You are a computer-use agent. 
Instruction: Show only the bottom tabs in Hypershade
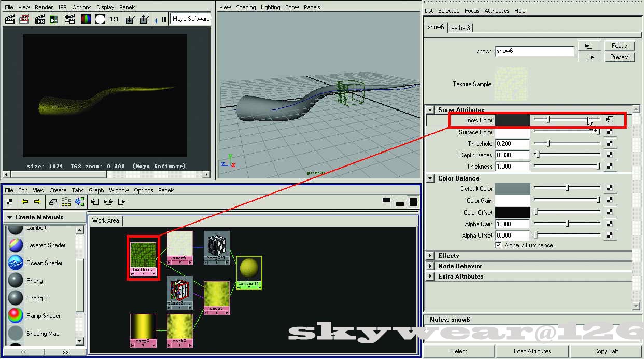coord(400,201)
